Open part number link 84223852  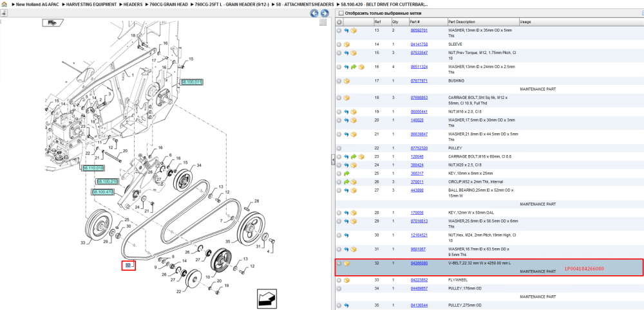click(419, 280)
